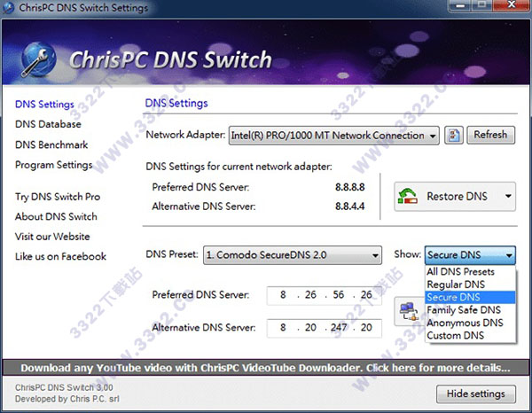Click the ChrisPC DNS Switch 3.00 version text

tap(64, 387)
